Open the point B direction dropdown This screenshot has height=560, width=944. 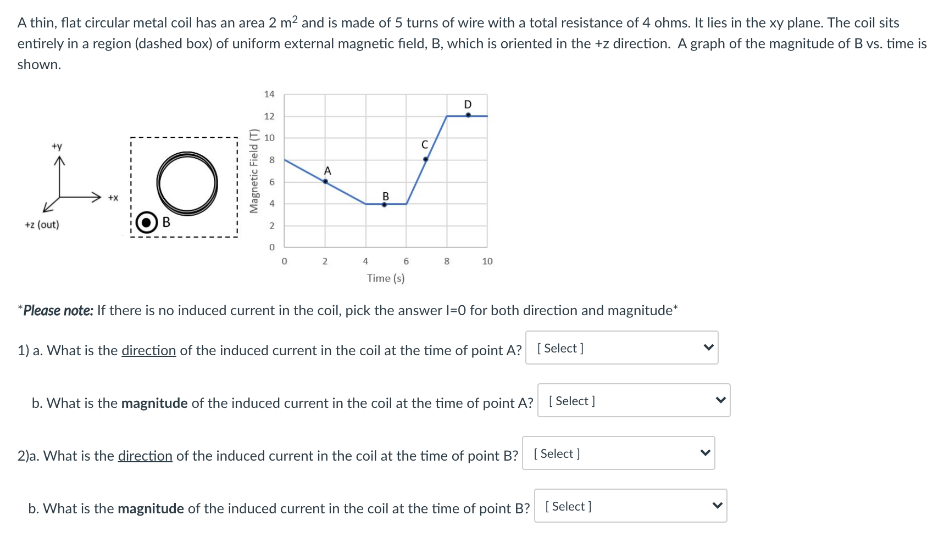[618, 453]
